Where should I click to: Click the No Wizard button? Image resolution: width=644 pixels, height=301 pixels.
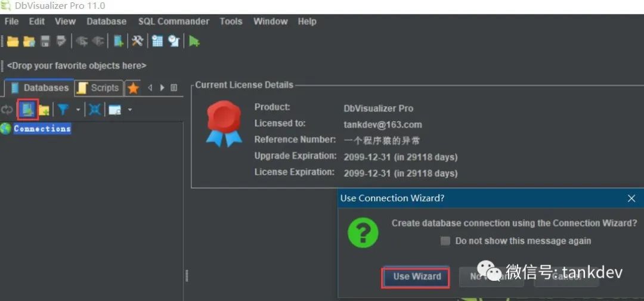pos(491,277)
